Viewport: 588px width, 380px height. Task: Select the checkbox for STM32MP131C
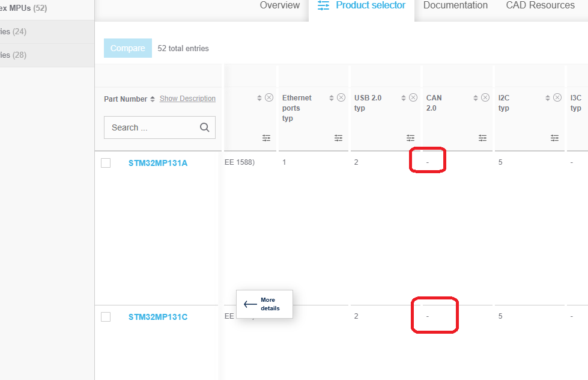106,316
